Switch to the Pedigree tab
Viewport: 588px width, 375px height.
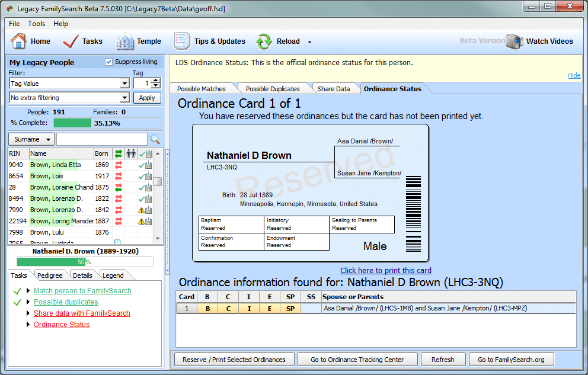[50, 275]
